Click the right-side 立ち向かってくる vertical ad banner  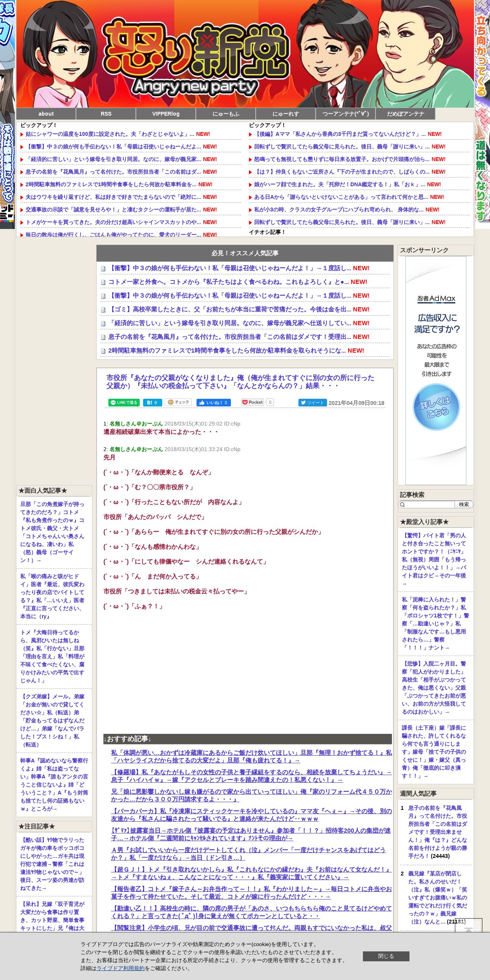coord(482,114)
